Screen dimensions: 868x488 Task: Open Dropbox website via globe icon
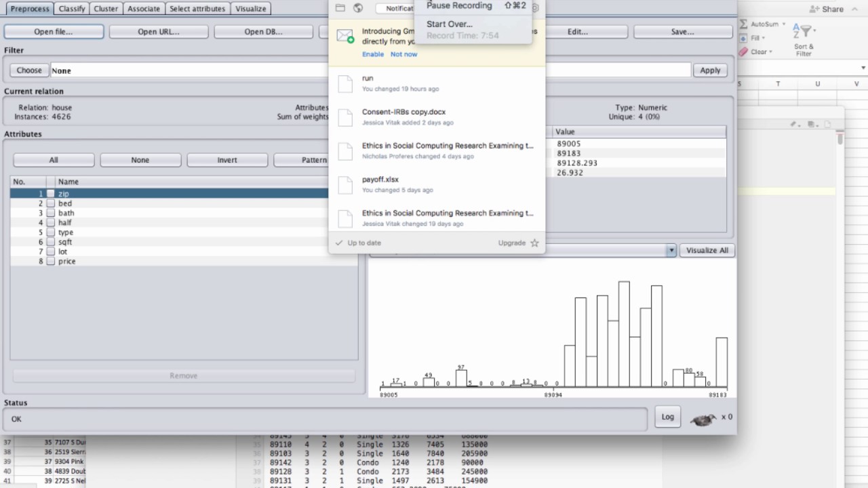[x=358, y=8]
